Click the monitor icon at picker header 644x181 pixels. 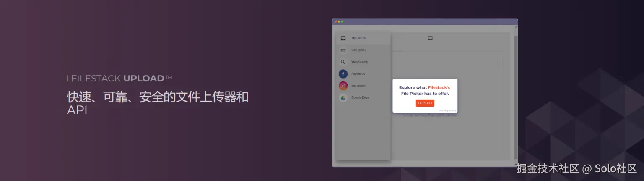click(x=430, y=38)
